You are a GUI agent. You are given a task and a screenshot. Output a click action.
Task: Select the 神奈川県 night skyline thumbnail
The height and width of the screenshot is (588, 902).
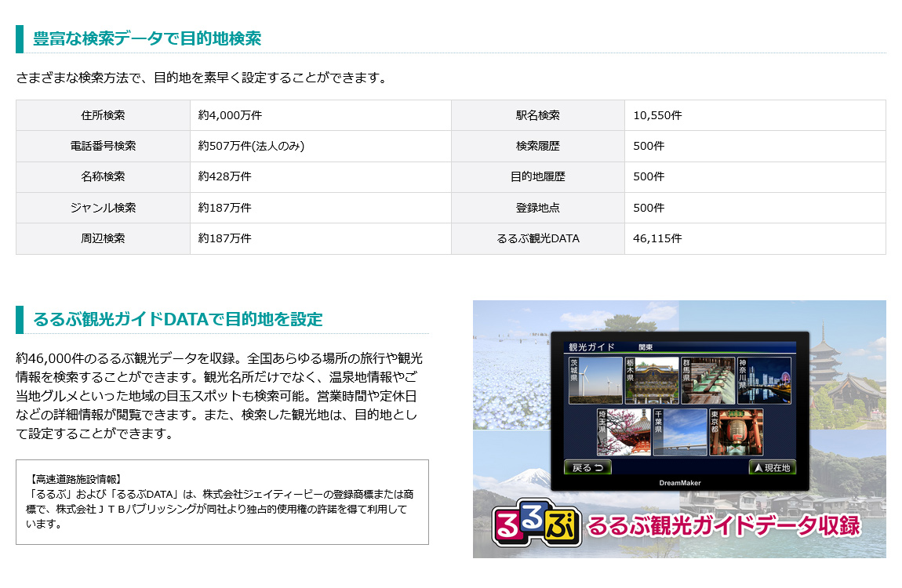pos(764,380)
